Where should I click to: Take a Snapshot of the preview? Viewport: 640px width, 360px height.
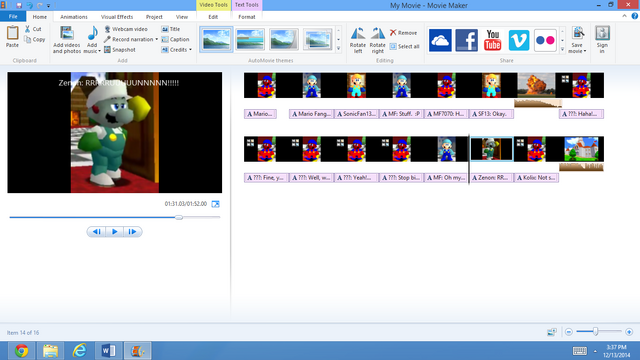coord(120,50)
